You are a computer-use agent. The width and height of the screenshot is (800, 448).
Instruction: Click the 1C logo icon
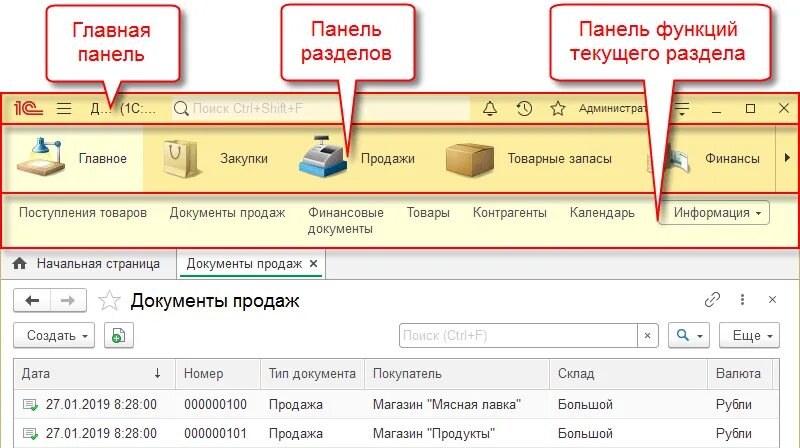tap(28, 108)
